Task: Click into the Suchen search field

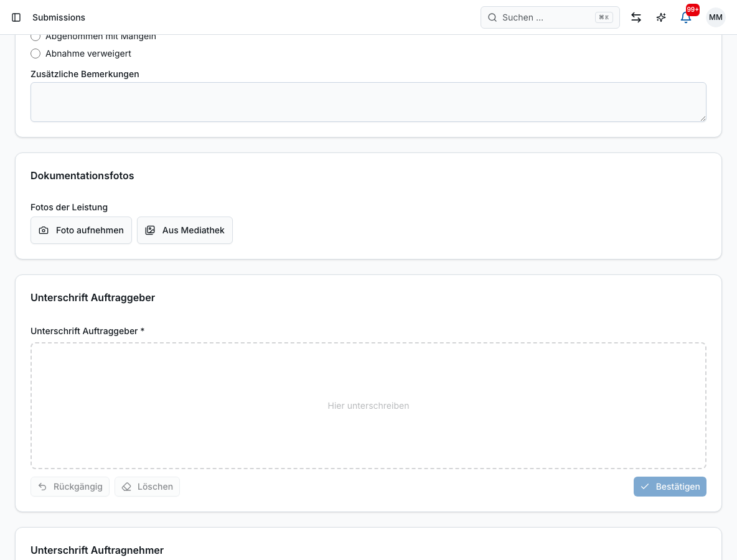Action: 550,17
